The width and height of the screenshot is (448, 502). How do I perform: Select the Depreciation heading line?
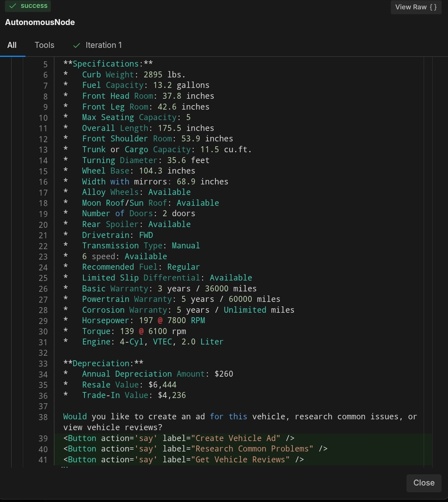[x=103, y=364]
